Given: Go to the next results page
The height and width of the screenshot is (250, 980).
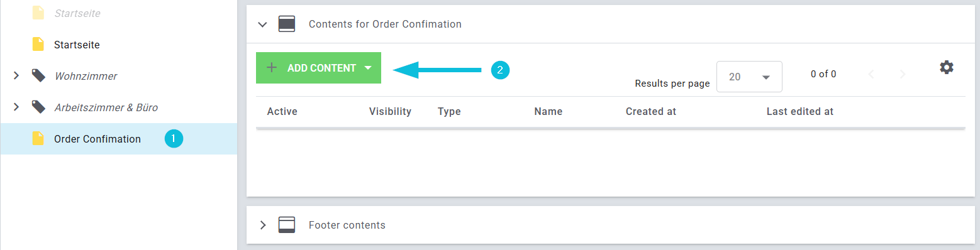Looking at the screenshot, I should point(903,74).
